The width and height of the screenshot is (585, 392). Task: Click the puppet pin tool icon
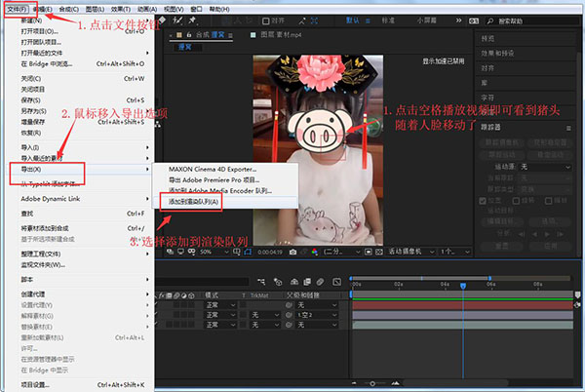coord(193,20)
